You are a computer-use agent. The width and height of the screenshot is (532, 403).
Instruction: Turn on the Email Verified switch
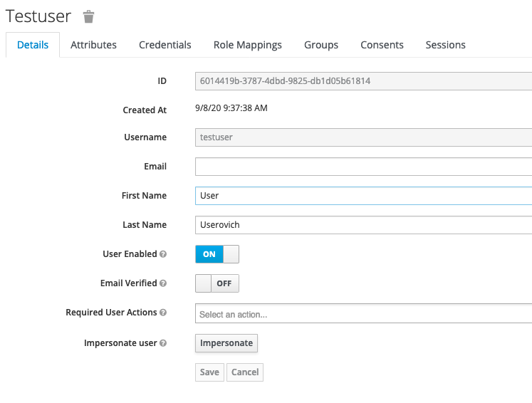pos(217,283)
